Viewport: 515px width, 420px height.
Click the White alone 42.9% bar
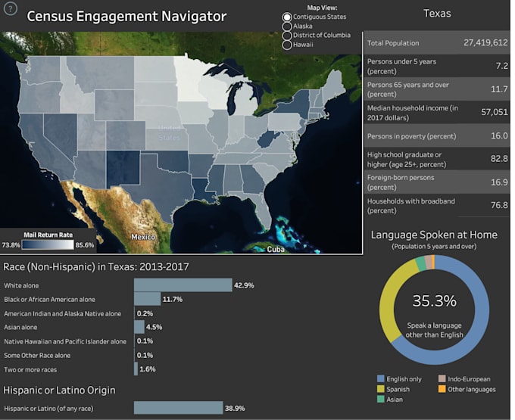[x=183, y=285]
